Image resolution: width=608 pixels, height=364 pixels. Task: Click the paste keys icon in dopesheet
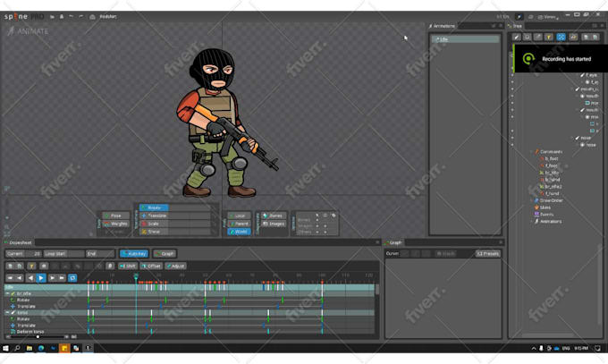pos(20,266)
